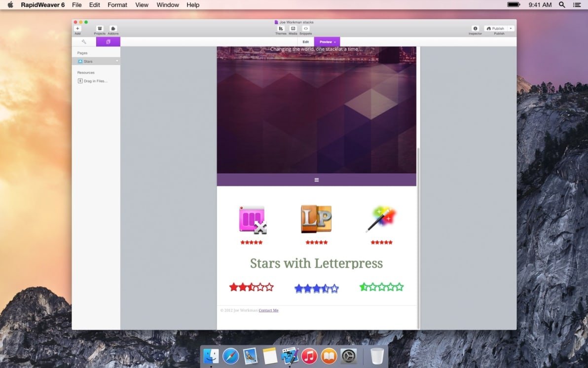Open the Addons toolbar icon
The width and height of the screenshot is (588, 368).
pos(113,29)
